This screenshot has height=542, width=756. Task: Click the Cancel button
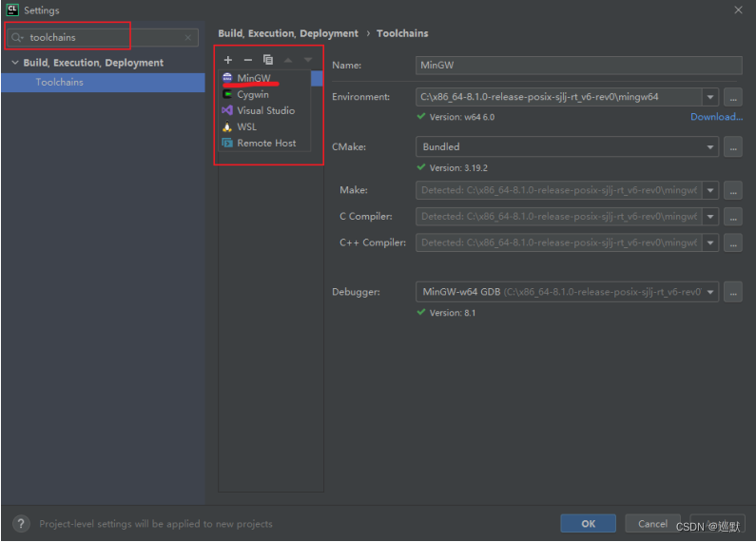(x=652, y=524)
